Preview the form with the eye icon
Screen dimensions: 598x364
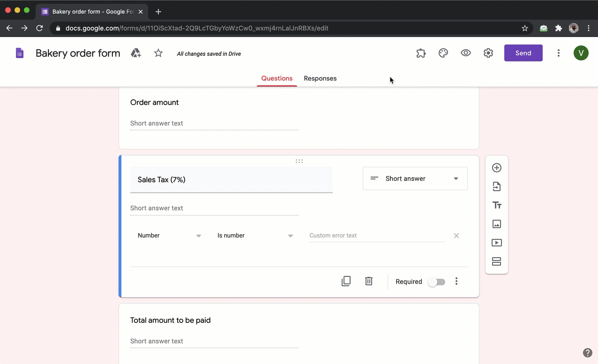click(x=465, y=53)
